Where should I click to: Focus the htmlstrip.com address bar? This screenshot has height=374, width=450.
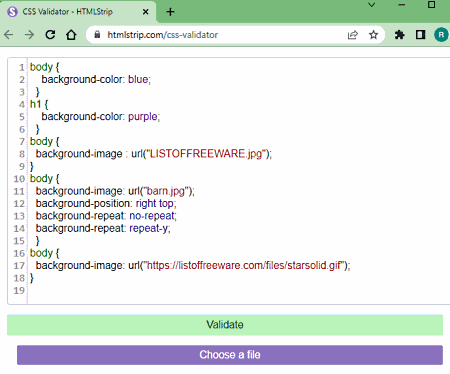point(220,35)
